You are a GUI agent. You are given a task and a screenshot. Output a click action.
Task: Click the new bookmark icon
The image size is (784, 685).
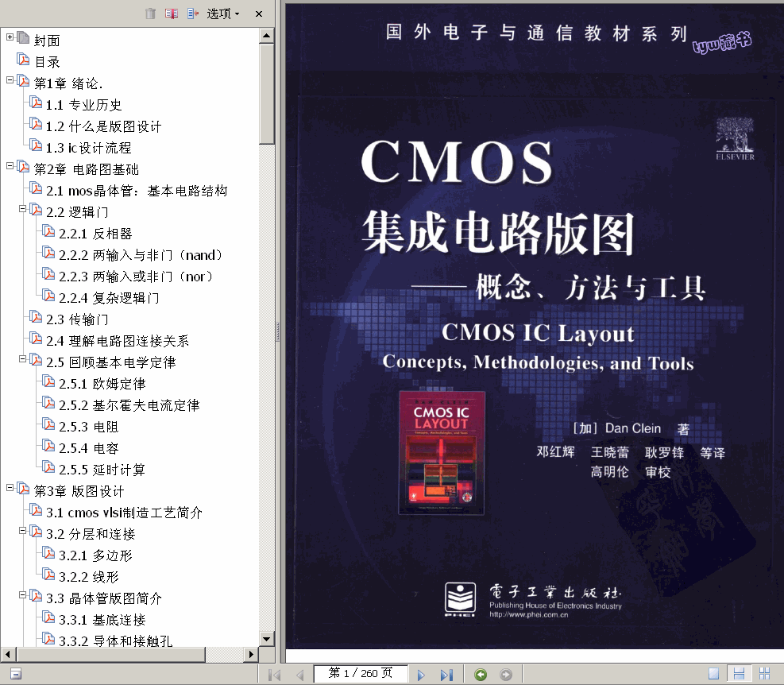(x=172, y=14)
